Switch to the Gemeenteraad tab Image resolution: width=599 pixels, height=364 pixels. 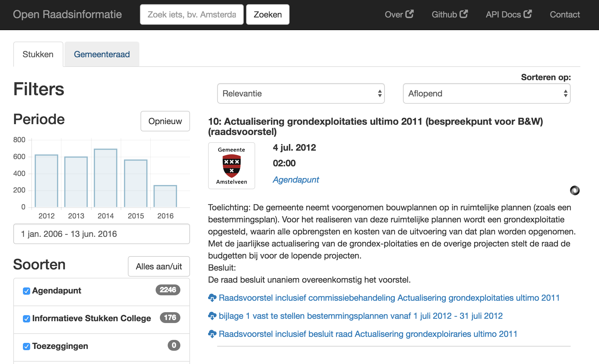pyautogui.click(x=102, y=54)
